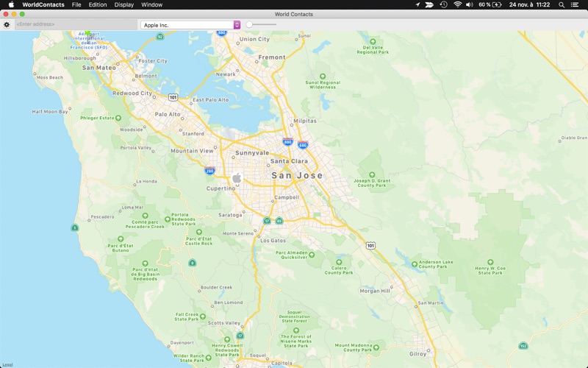
Task: Click the Calero County Park marker
Action: click(339, 262)
